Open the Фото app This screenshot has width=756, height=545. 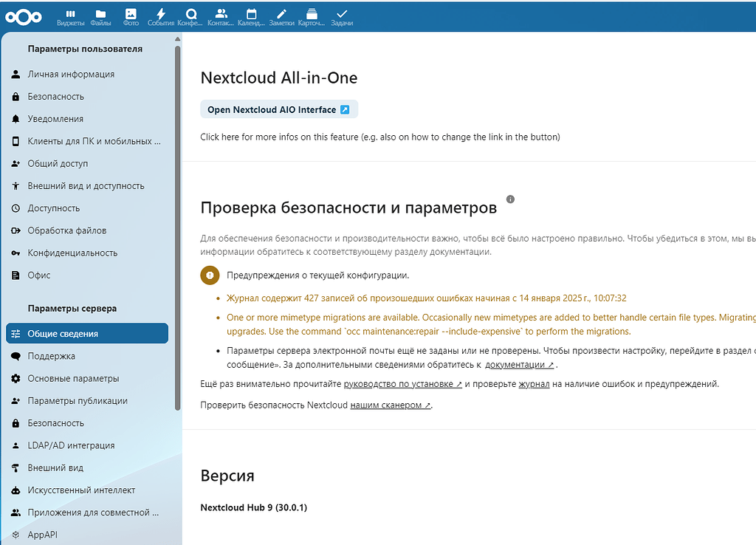pos(130,16)
